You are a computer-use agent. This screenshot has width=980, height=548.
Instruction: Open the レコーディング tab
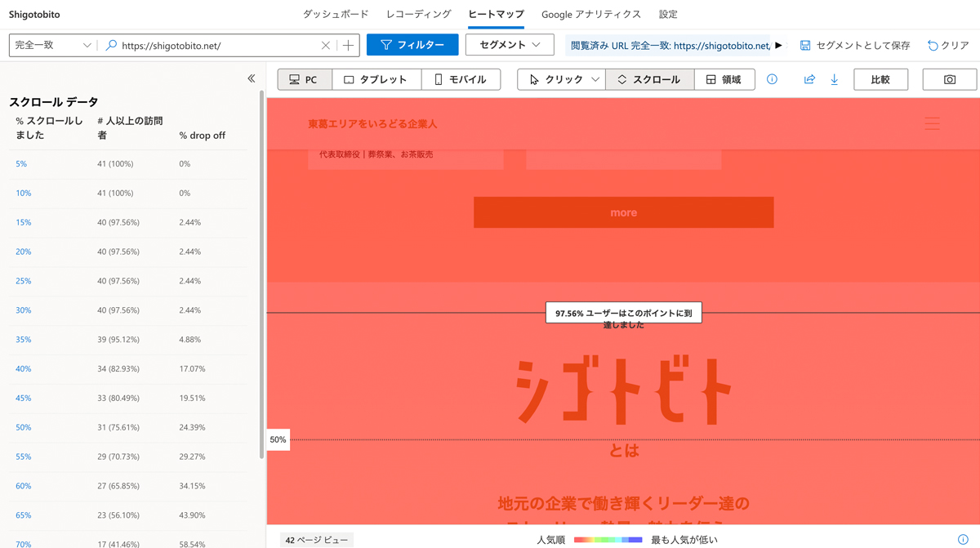pyautogui.click(x=419, y=14)
